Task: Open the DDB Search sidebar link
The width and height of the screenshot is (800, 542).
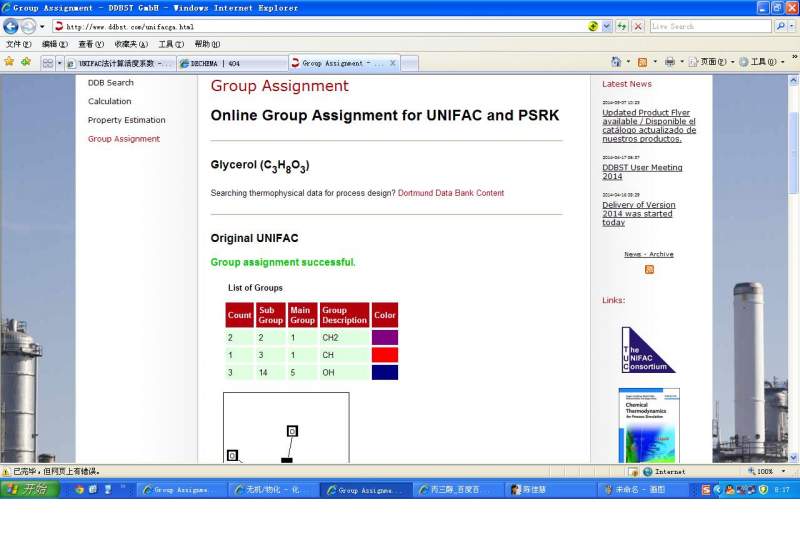Action: pyautogui.click(x=111, y=83)
